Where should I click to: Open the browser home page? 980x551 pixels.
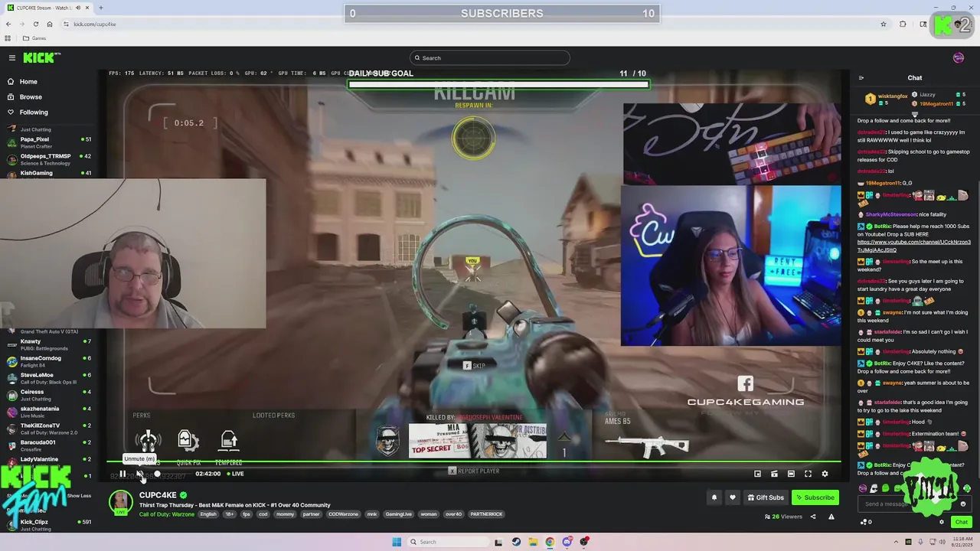click(x=49, y=24)
